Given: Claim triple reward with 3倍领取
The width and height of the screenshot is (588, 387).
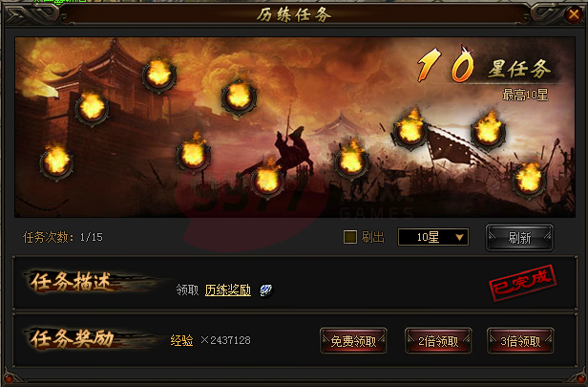Looking at the screenshot, I should 520,341.
